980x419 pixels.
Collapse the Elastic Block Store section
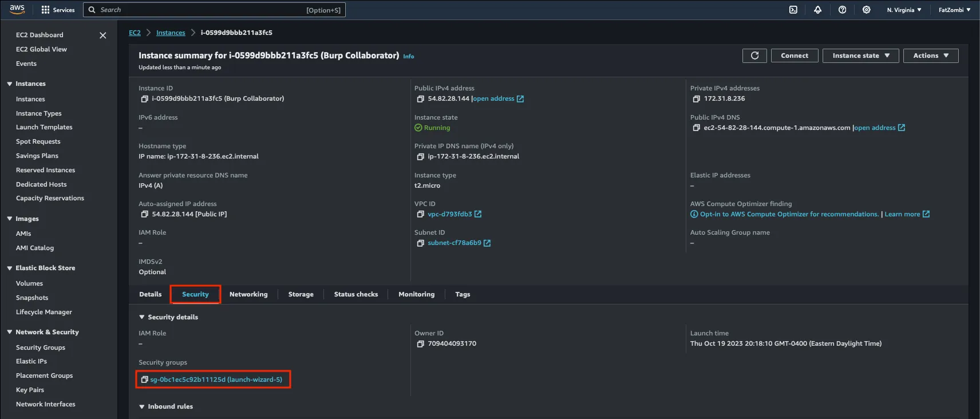coord(10,268)
